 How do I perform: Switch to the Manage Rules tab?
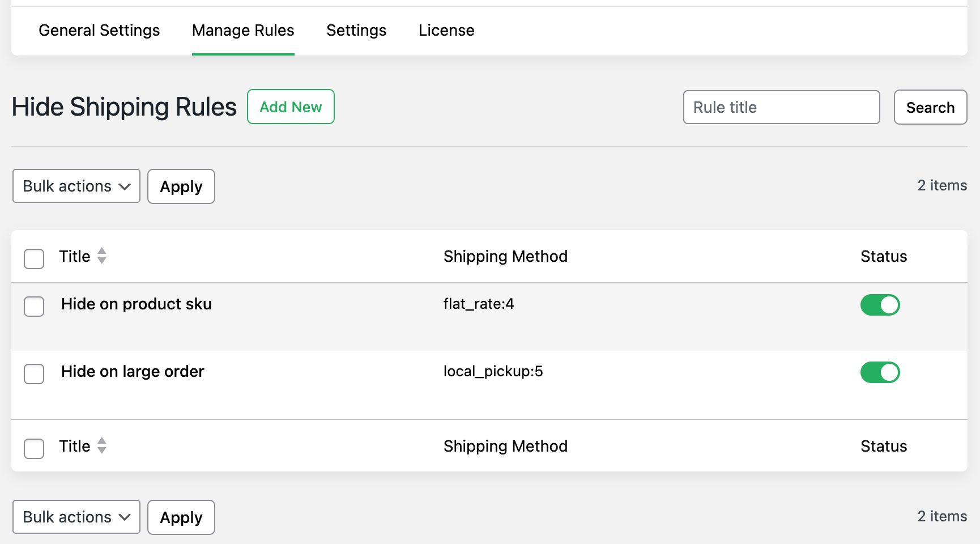(x=243, y=31)
